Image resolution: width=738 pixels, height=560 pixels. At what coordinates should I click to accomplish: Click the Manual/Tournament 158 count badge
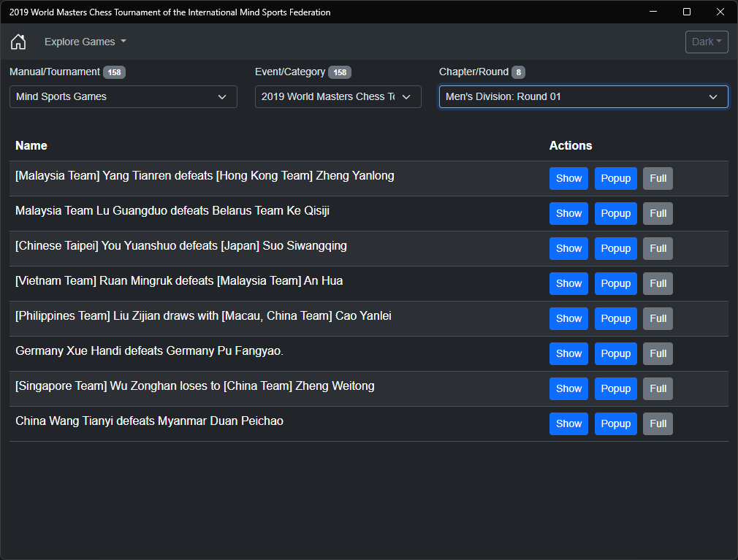click(x=115, y=72)
